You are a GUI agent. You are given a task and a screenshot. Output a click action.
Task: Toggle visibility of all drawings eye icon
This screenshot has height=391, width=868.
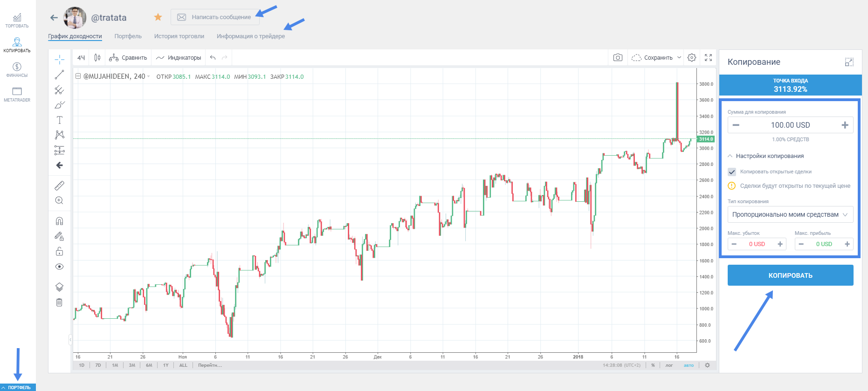point(59,267)
